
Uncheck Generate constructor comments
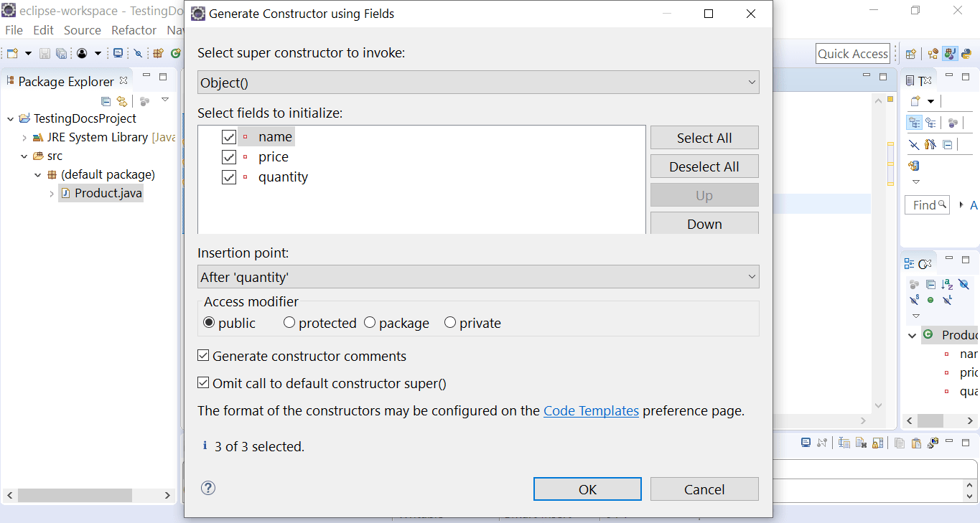203,355
